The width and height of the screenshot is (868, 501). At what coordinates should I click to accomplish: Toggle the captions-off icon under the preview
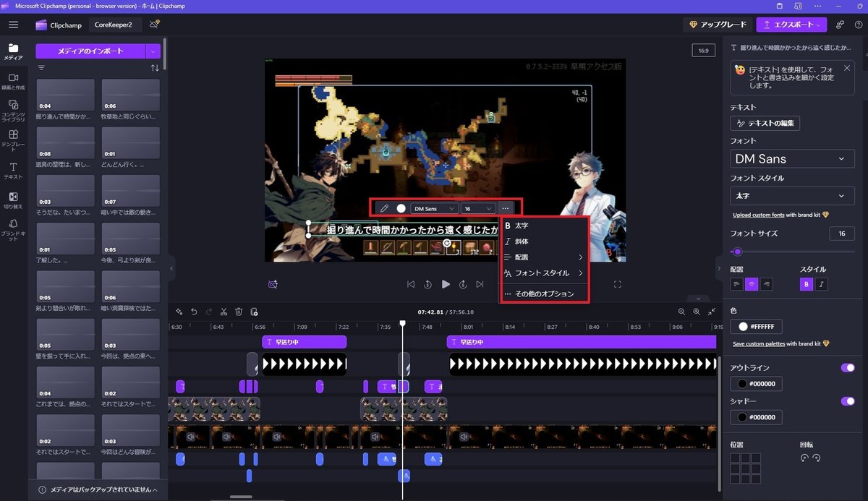[x=273, y=285]
